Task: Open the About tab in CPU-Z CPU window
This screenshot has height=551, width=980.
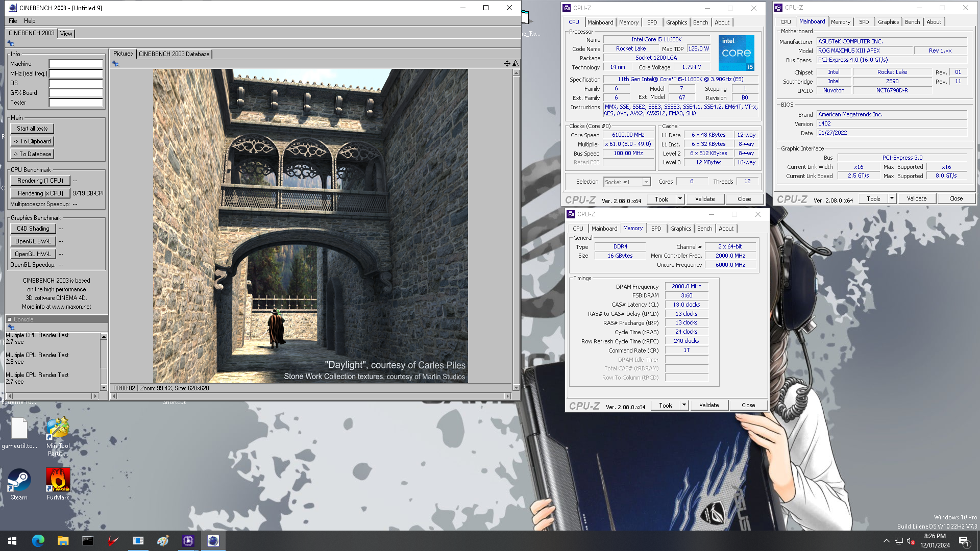Action: (x=722, y=22)
